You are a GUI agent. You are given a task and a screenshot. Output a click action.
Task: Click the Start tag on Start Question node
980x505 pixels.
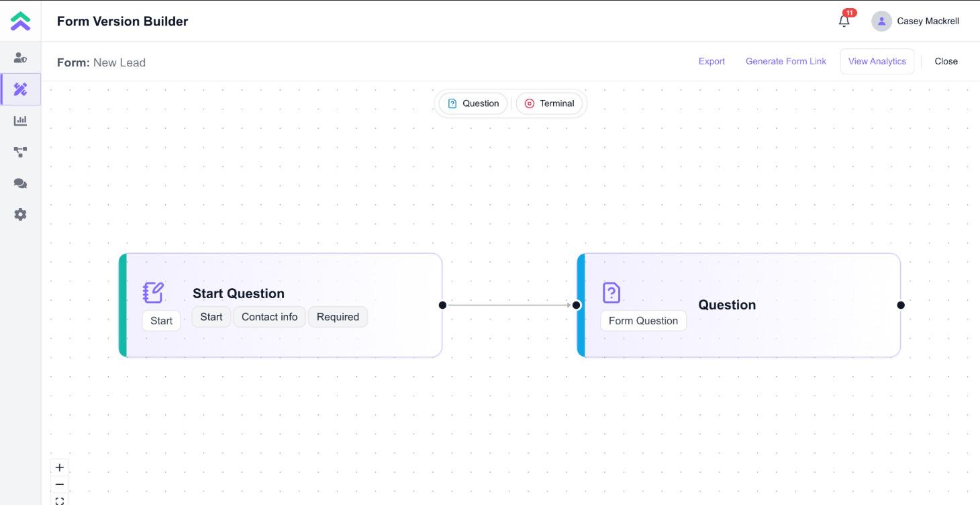(x=211, y=316)
